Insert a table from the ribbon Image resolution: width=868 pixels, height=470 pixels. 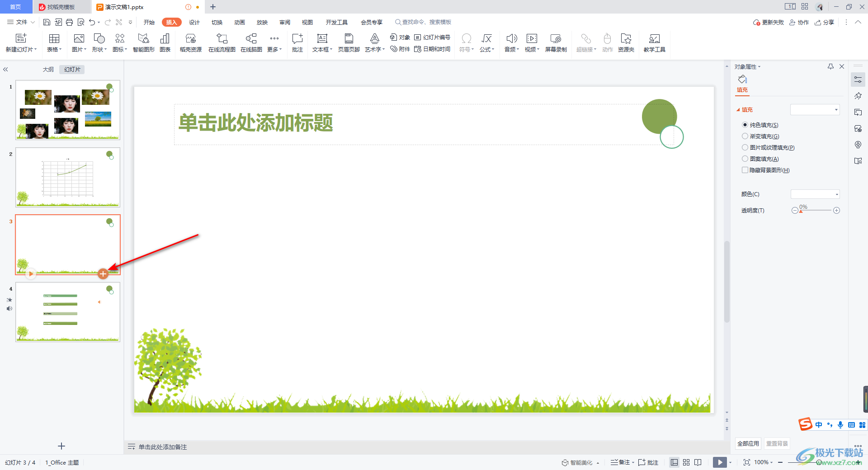pyautogui.click(x=54, y=43)
